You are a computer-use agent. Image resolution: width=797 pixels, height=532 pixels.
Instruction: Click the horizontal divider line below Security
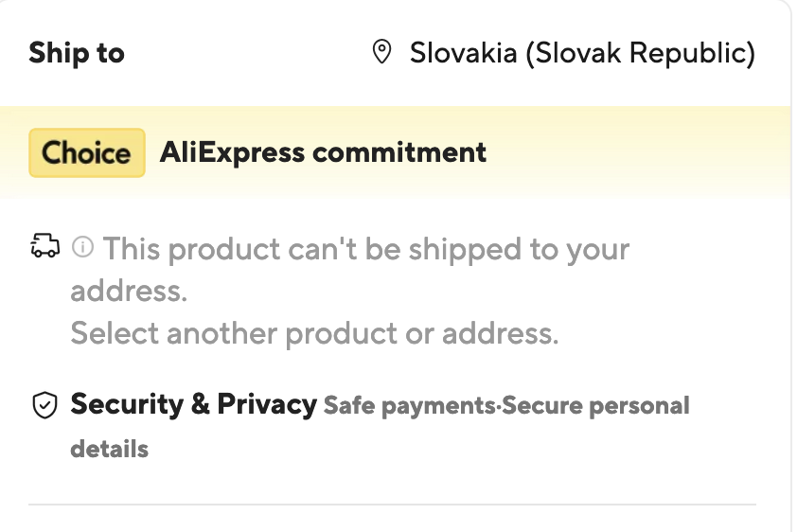point(392,505)
